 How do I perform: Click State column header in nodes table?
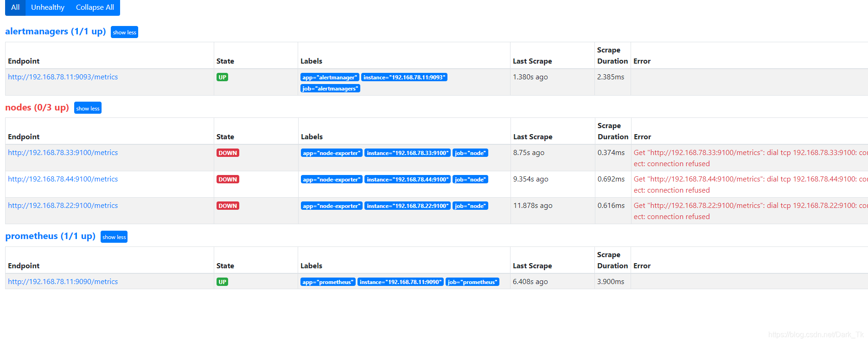tap(225, 137)
